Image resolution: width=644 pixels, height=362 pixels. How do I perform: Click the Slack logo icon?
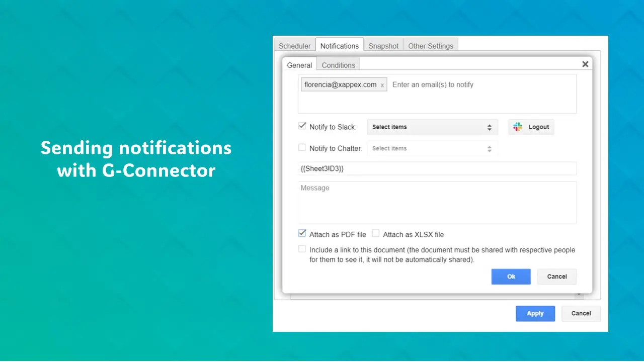tap(518, 127)
